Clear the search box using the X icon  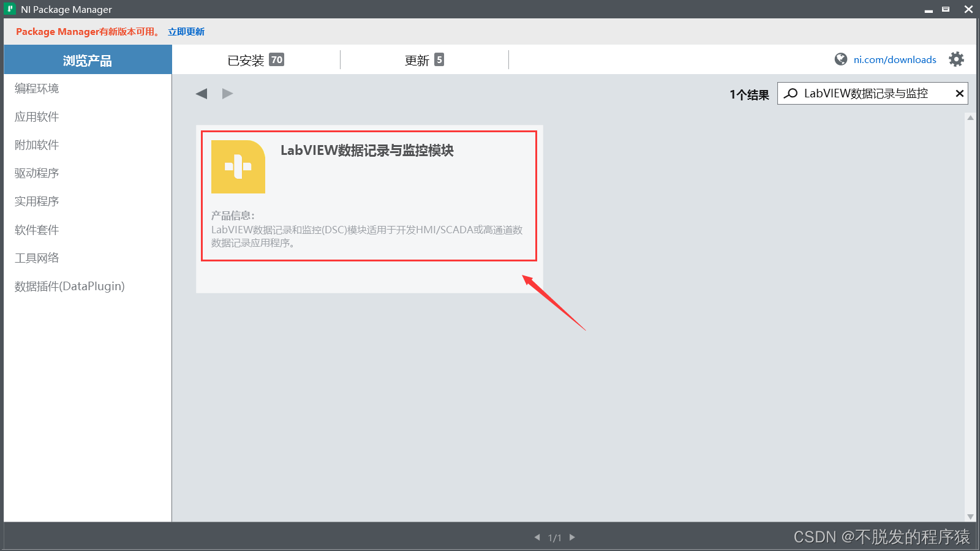[959, 93]
